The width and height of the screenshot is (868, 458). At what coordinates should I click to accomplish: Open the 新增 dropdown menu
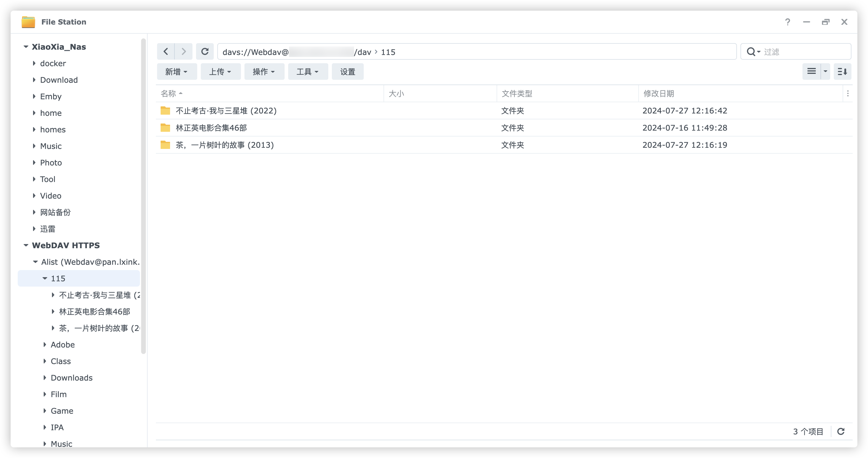(x=177, y=72)
